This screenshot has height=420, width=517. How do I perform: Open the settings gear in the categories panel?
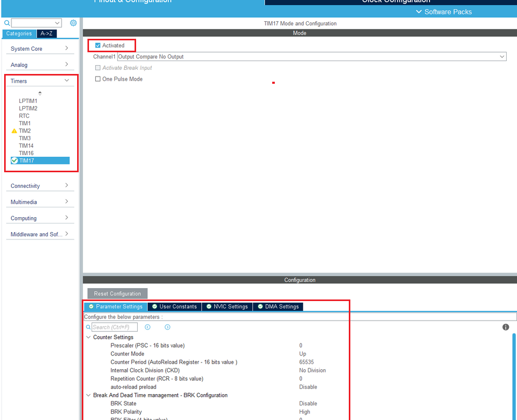73,23
